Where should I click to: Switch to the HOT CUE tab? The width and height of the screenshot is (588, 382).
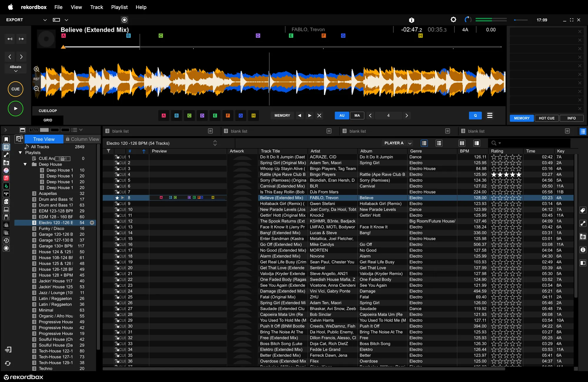(547, 118)
